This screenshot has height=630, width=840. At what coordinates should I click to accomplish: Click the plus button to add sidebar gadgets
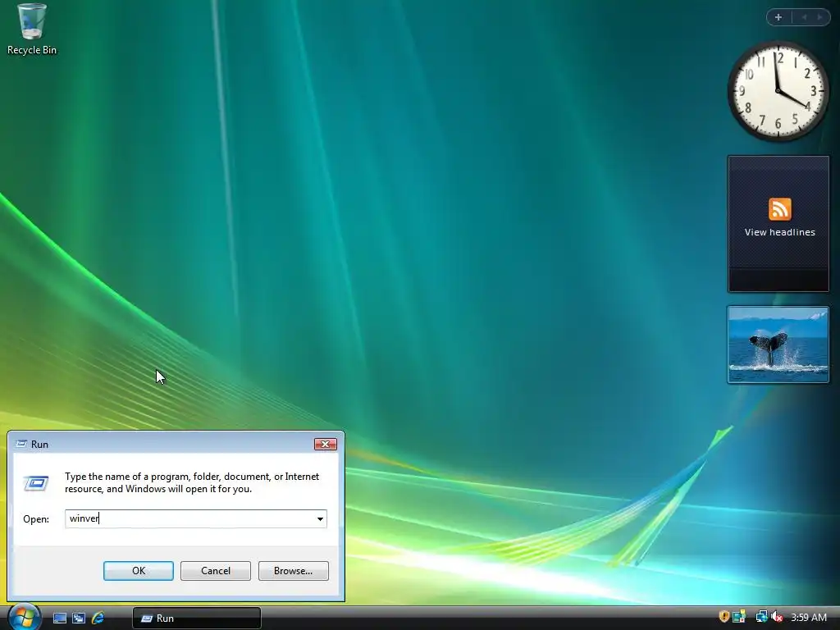click(779, 17)
